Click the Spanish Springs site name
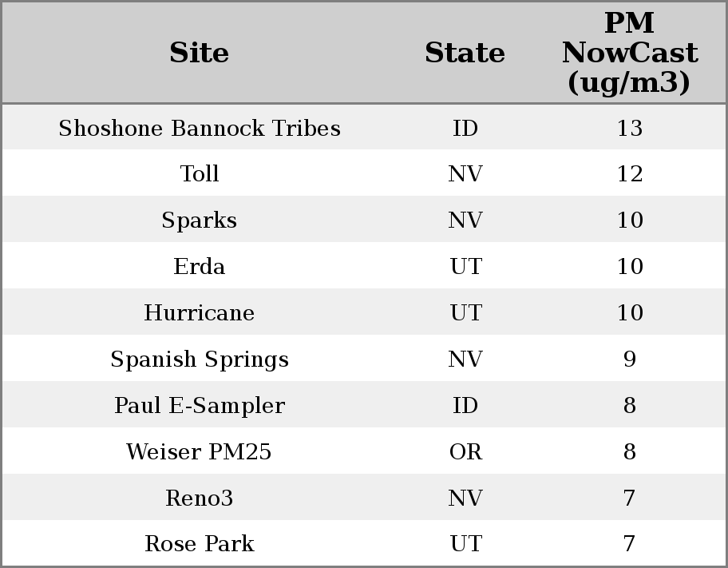This screenshot has height=568, width=728. (199, 359)
